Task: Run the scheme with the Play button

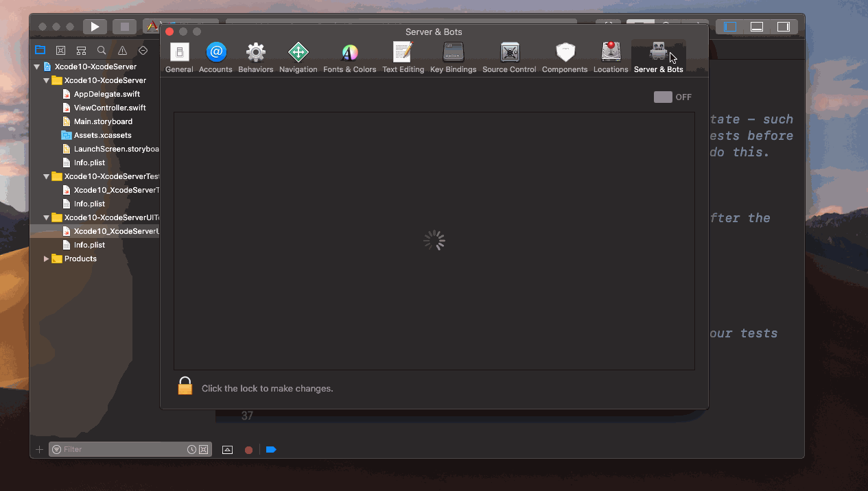Action: tap(95, 27)
